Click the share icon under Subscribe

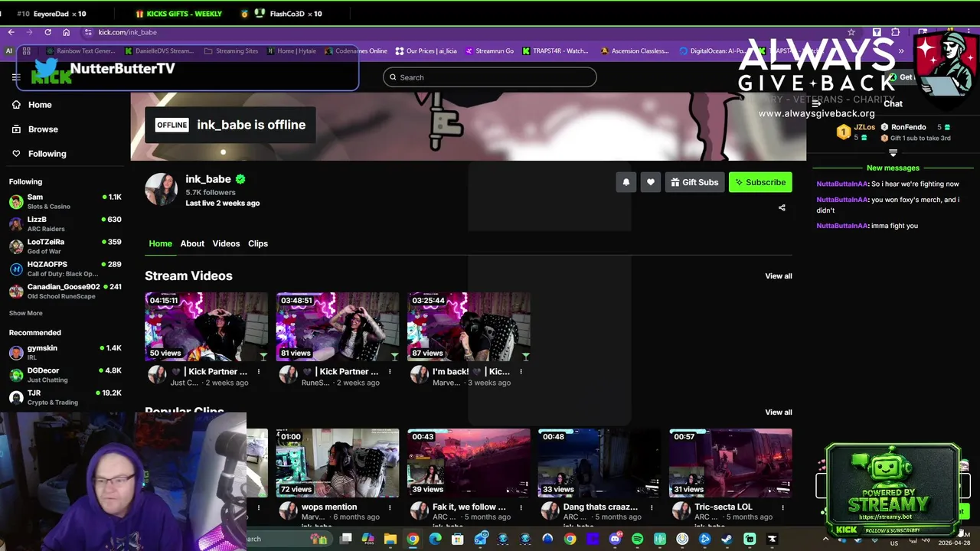pos(782,207)
